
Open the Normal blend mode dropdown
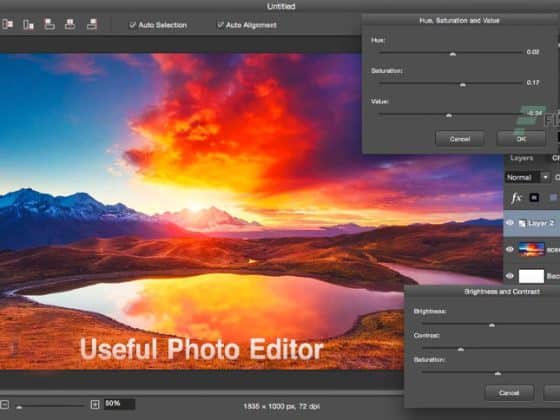[x=527, y=177]
